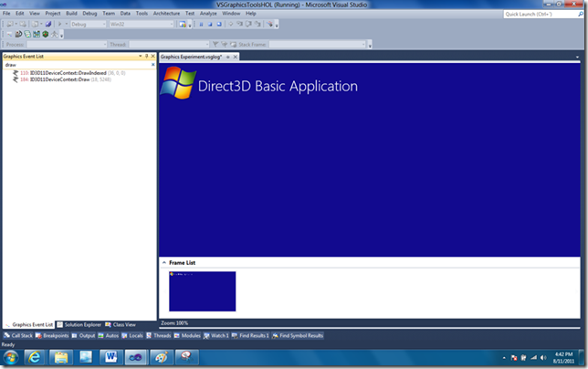Click the network signal tray icon
This screenshot has width=588, height=369.
[x=533, y=358]
